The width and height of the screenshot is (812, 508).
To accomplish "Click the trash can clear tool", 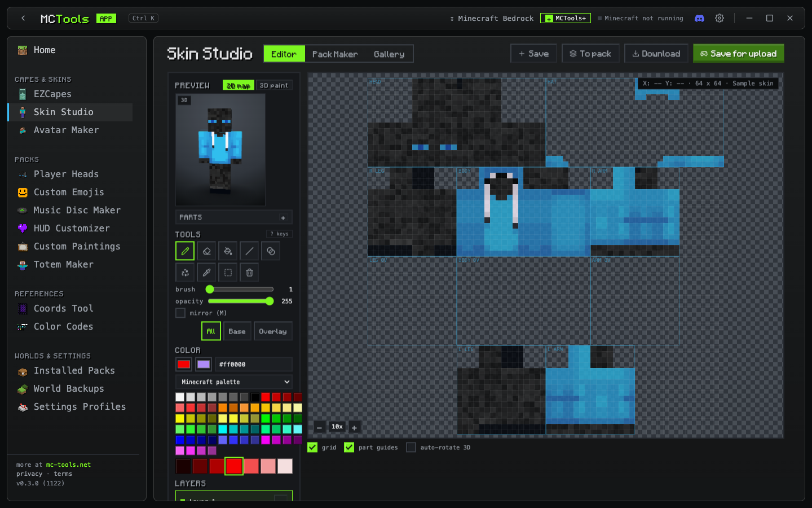I will (249, 273).
